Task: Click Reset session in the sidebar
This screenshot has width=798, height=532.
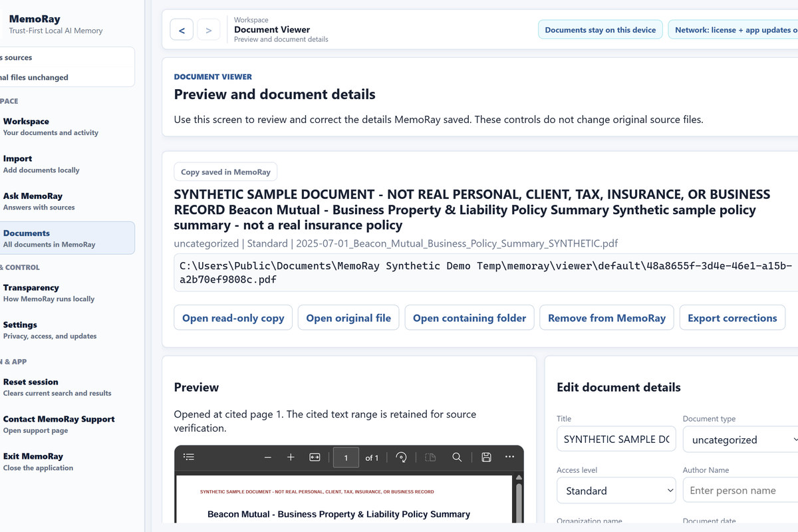Action: (66, 387)
